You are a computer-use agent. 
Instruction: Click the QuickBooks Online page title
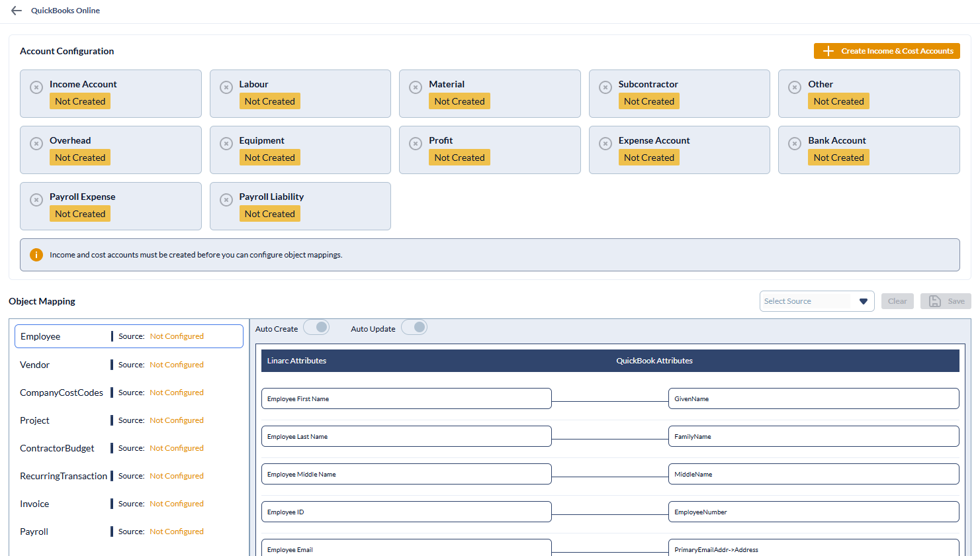(66, 11)
